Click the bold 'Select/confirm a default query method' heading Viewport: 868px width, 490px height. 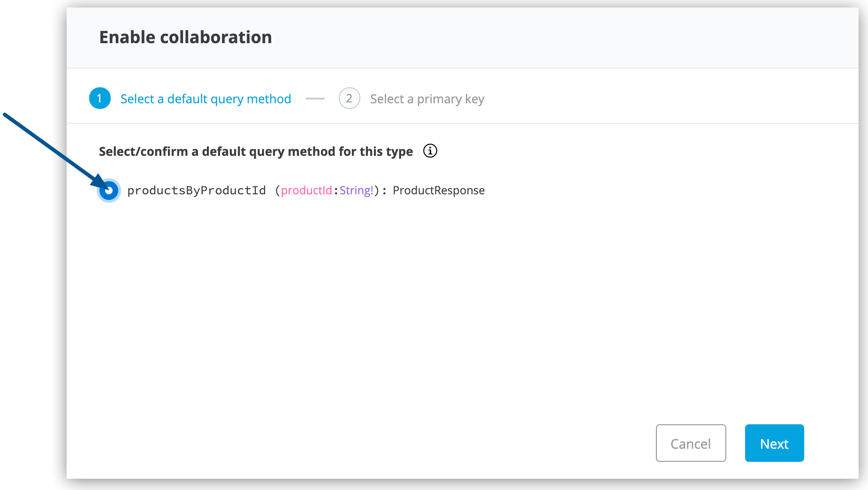[x=256, y=151]
